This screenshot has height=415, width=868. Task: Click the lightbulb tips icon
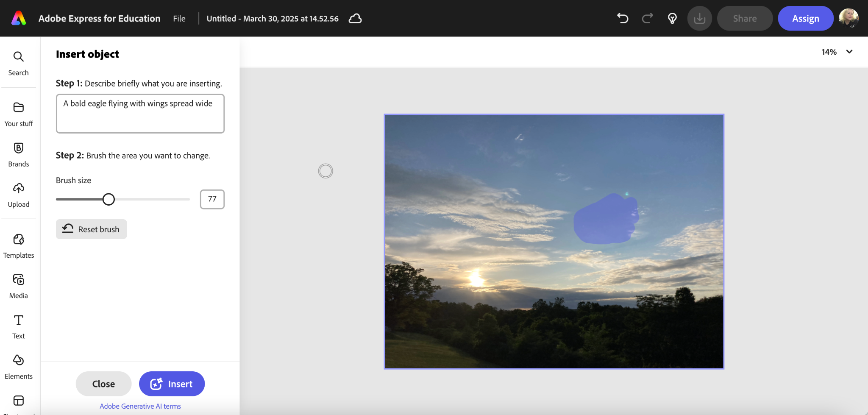tap(672, 18)
